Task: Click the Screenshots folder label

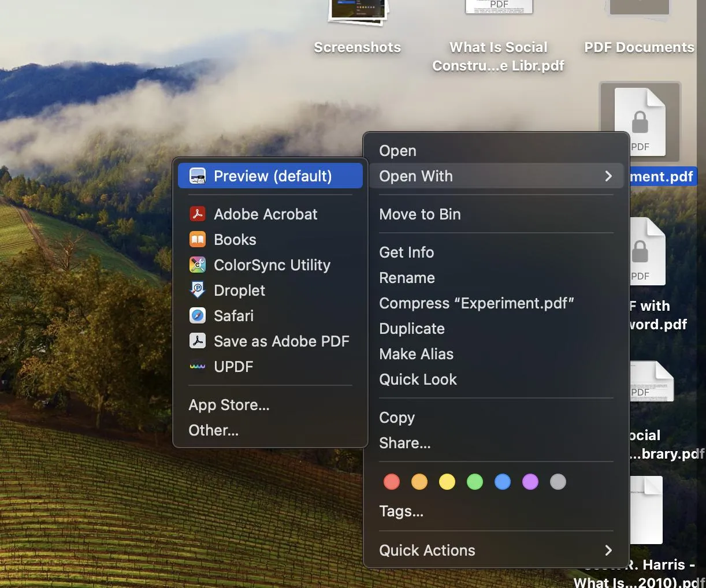Action: coord(358,47)
